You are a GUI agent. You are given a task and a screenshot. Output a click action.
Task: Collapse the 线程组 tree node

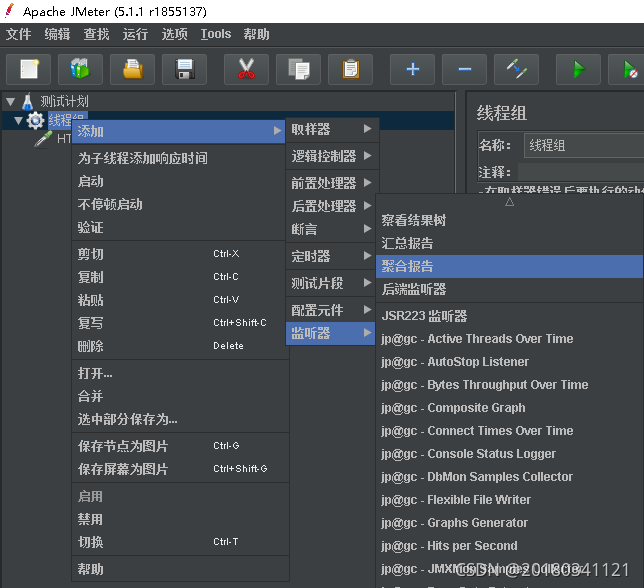click(x=18, y=120)
